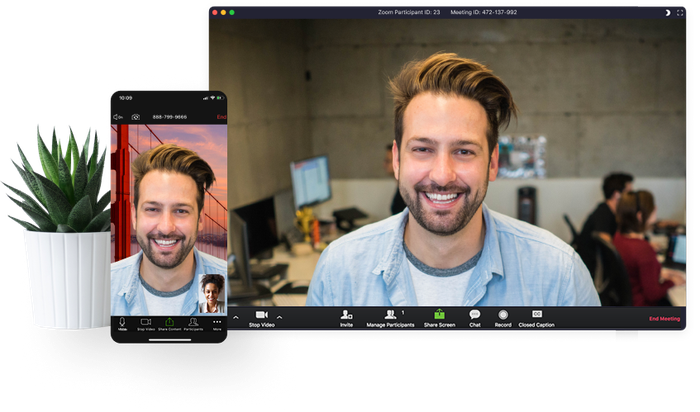Start Share Screen from desktop toolbar
This screenshot has height=412, width=700.
coord(439,317)
